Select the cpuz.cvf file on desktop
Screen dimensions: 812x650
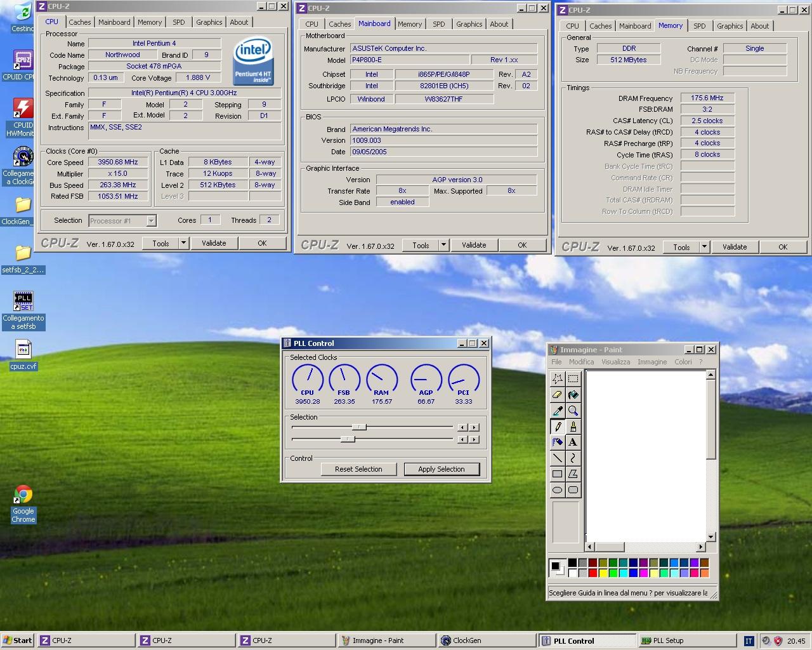[23, 355]
